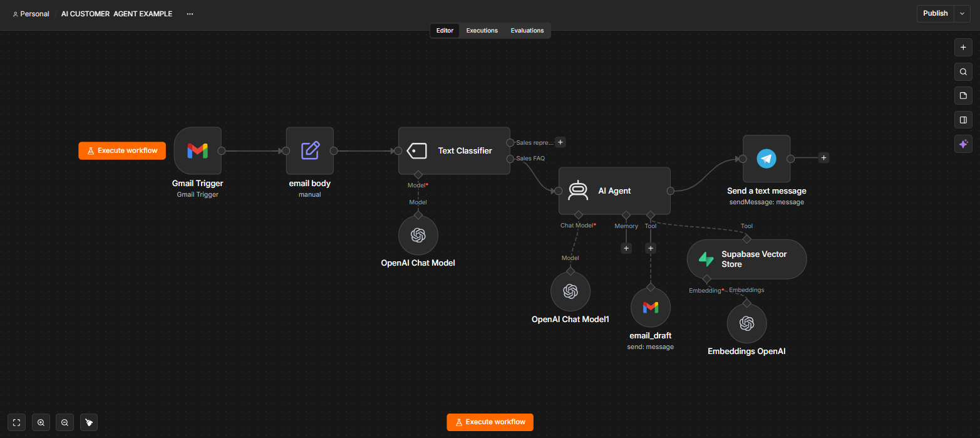980x438 pixels.
Task: Open the Gmail Trigger node
Action: click(x=197, y=150)
